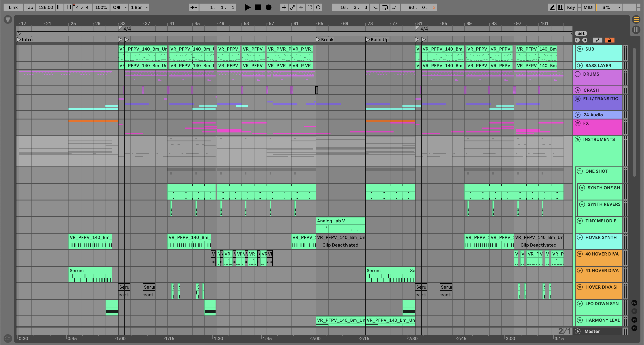Unfold the HOVER SYNTH track
Viewport: 644px width, 345px height.
[580, 237]
